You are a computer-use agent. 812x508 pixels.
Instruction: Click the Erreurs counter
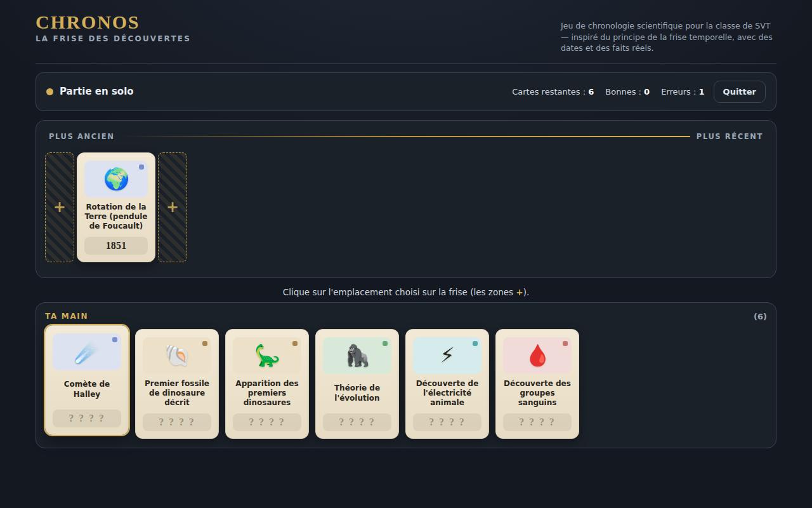coord(683,92)
